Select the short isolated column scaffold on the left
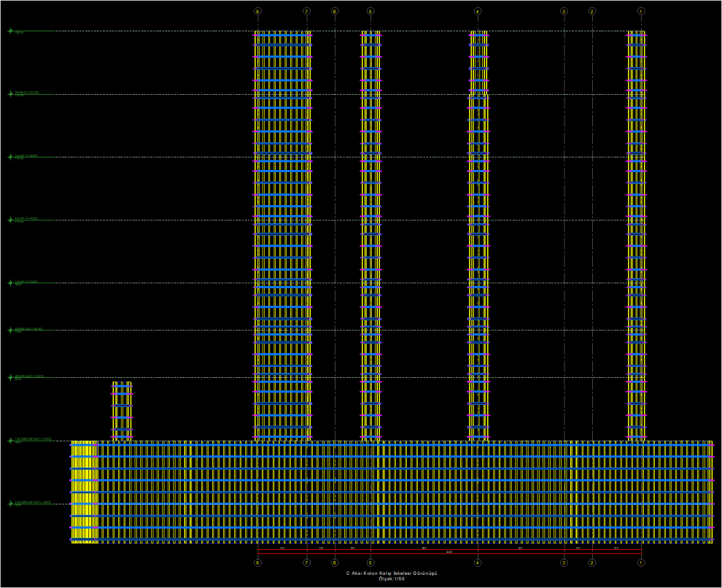 [122, 410]
